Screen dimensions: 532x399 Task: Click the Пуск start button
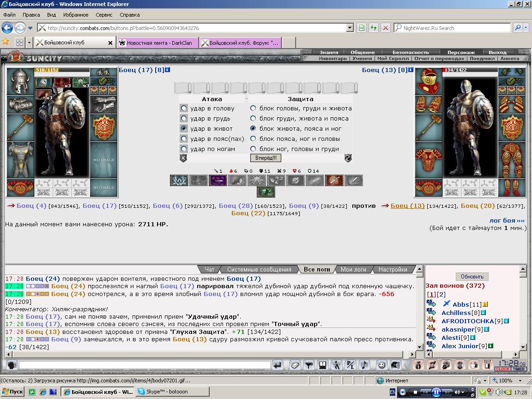13,392
